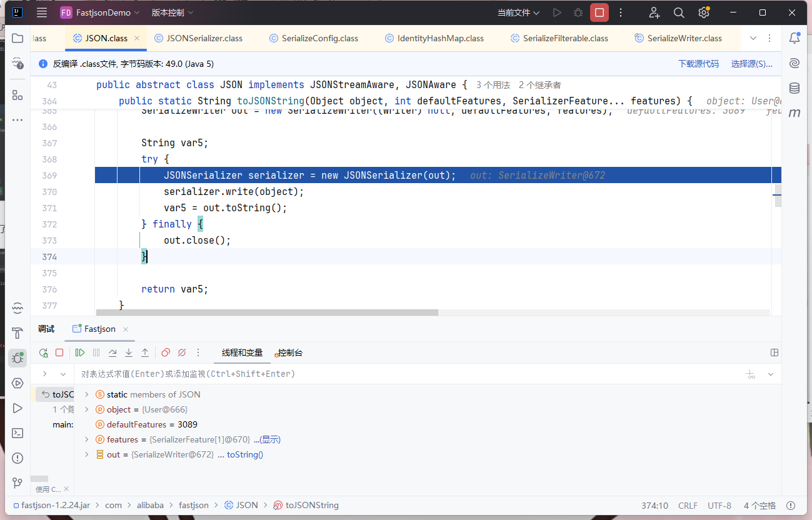Switch to the 控制台 console tab
The width and height of the screenshot is (812, 520).
tap(290, 352)
